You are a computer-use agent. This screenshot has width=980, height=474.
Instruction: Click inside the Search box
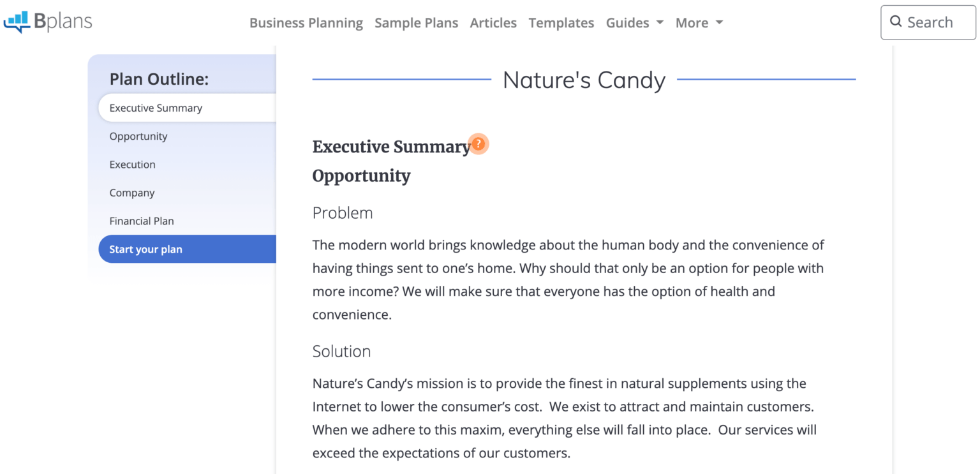[x=932, y=22]
